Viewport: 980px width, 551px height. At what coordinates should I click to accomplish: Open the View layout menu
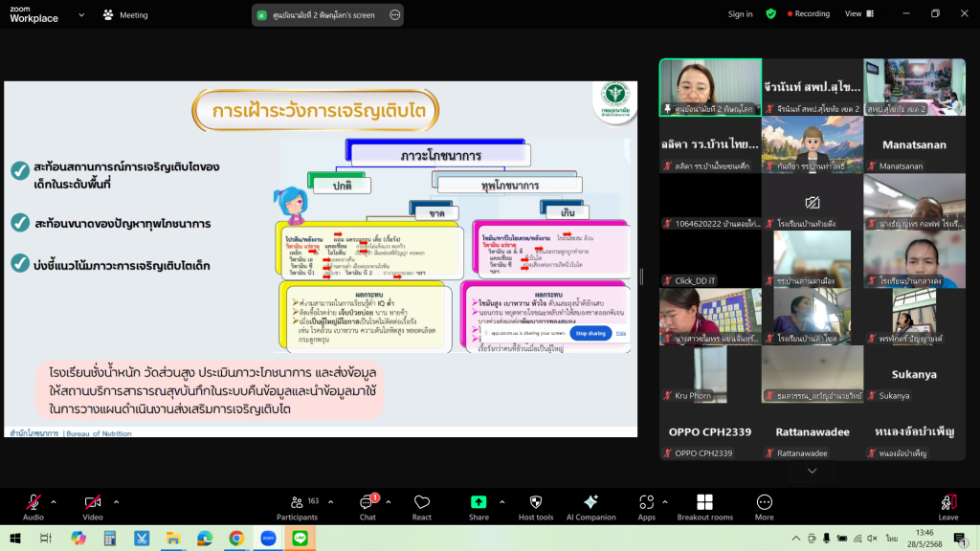click(x=859, y=13)
